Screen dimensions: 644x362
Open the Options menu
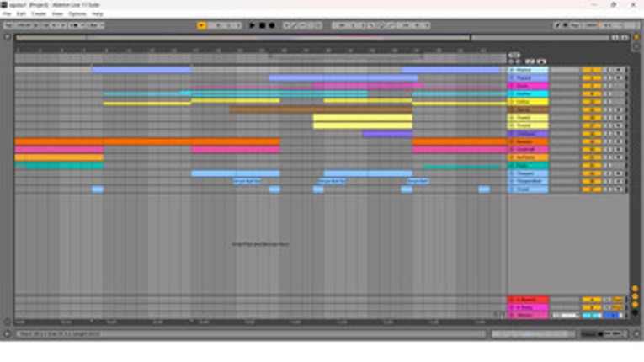(x=77, y=14)
